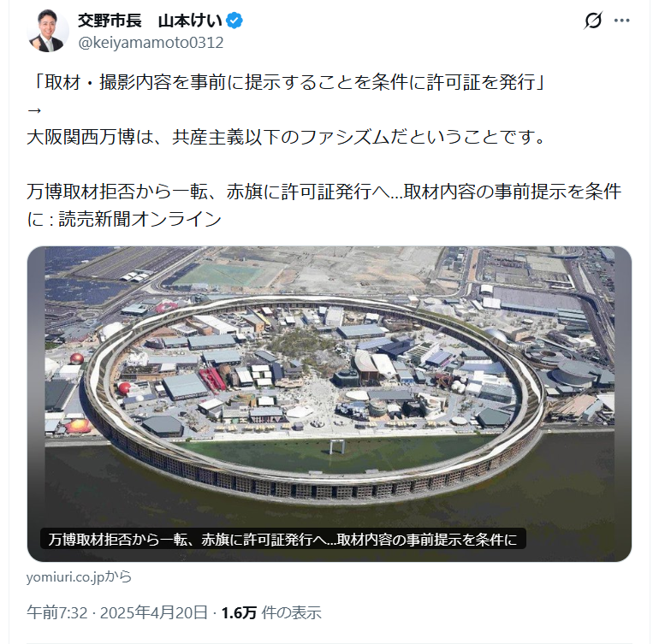The width and height of the screenshot is (659, 644).
Task: Click the ファシズム word in the tweet
Action: pos(345,138)
